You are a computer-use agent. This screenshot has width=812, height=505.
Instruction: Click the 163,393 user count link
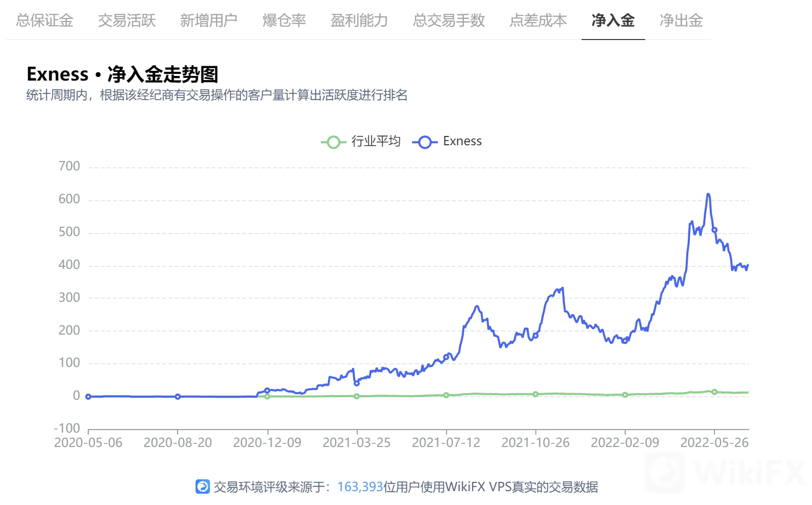(x=360, y=487)
